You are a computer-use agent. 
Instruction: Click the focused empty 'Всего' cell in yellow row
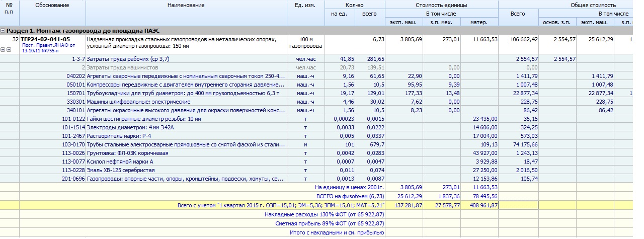518,205
